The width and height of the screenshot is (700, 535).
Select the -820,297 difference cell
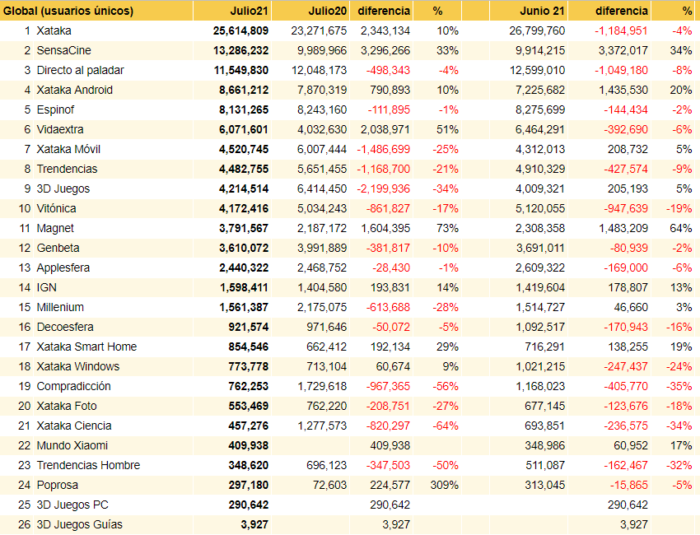point(388,426)
